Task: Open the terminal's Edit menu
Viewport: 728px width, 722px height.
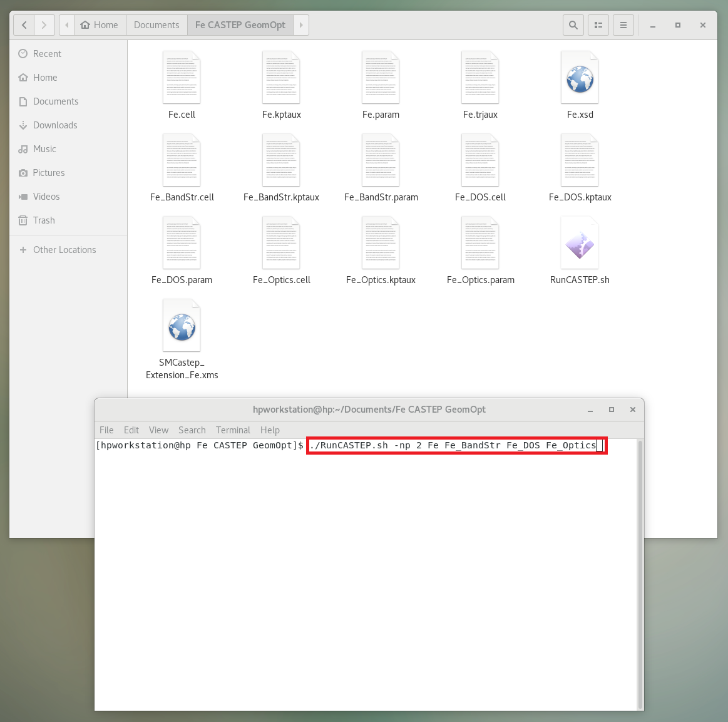Action: point(131,430)
